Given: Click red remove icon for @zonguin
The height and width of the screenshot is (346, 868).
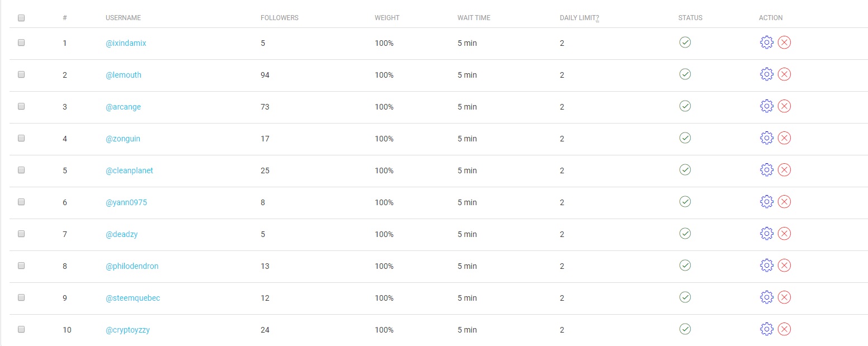Looking at the screenshot, I should point(785,138).
